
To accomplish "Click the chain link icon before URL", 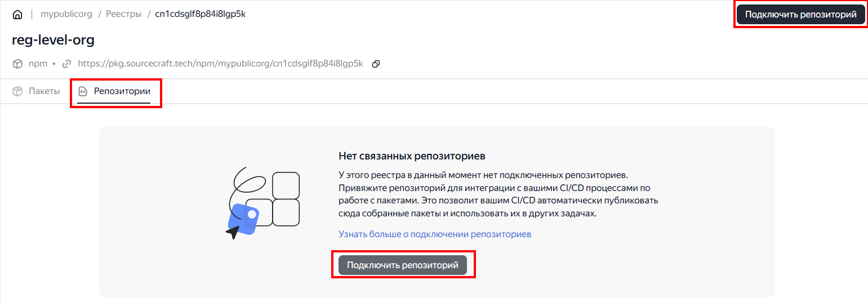I will 67,64.
